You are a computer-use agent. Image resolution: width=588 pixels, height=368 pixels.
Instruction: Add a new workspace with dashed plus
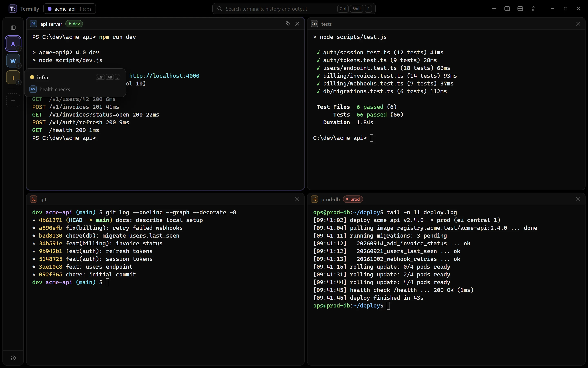click(13, 100)
